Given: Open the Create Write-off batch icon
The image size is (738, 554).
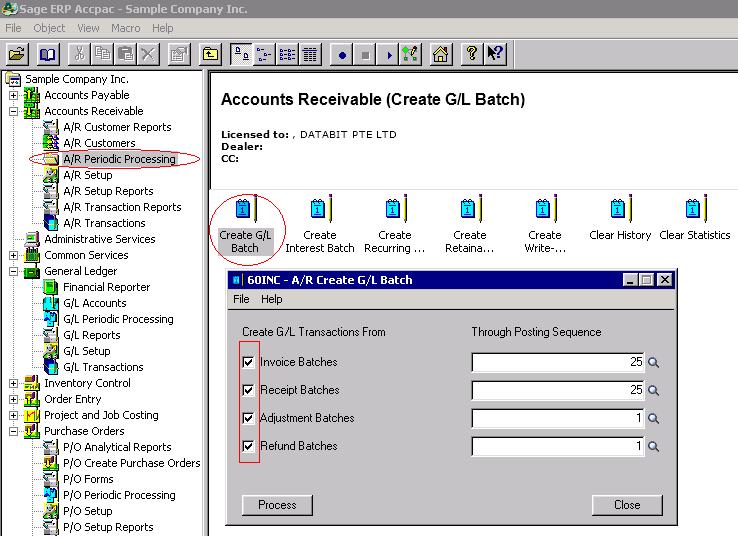Looking at the screenshot, I should tap(545, 225).
